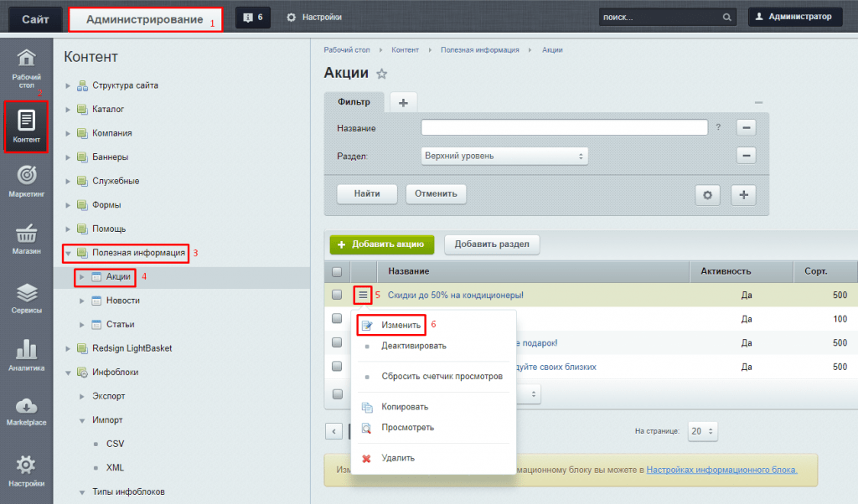This screenshot has width=858, height=504.
Task: Open hamburger action menu for first row
Action: point(363,295)
